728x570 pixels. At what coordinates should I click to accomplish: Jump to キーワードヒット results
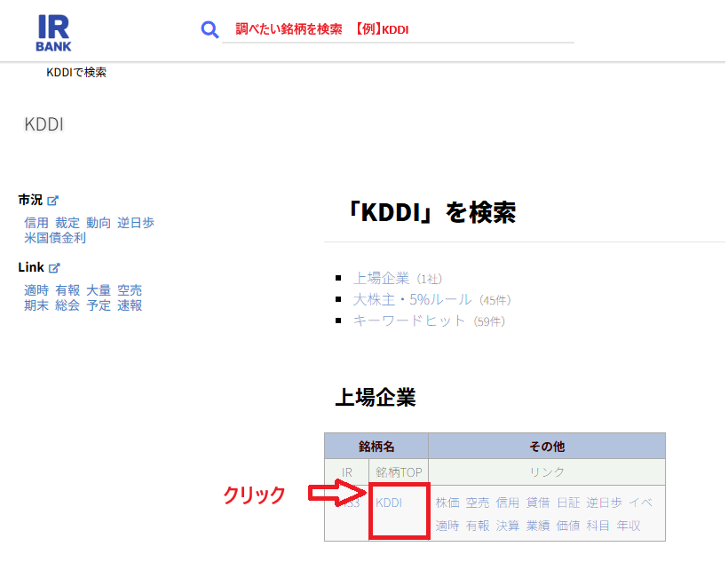click(x=409, y=321)
